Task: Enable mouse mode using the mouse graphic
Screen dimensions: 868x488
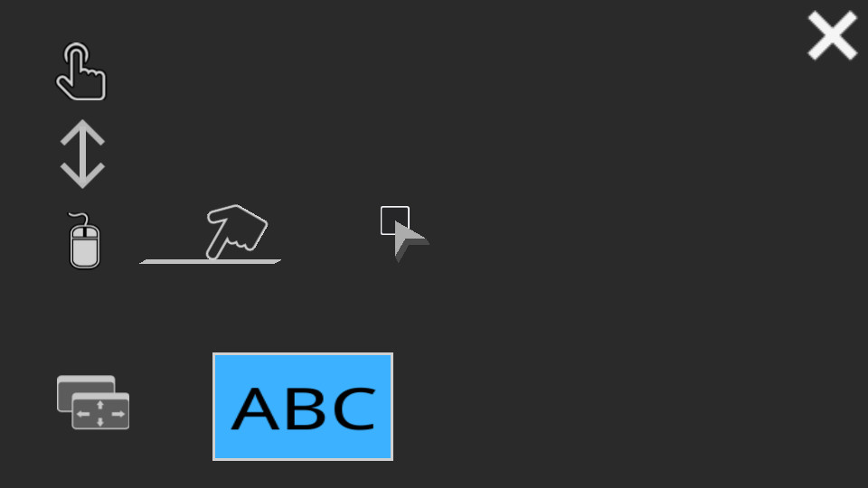Action: 84,240
